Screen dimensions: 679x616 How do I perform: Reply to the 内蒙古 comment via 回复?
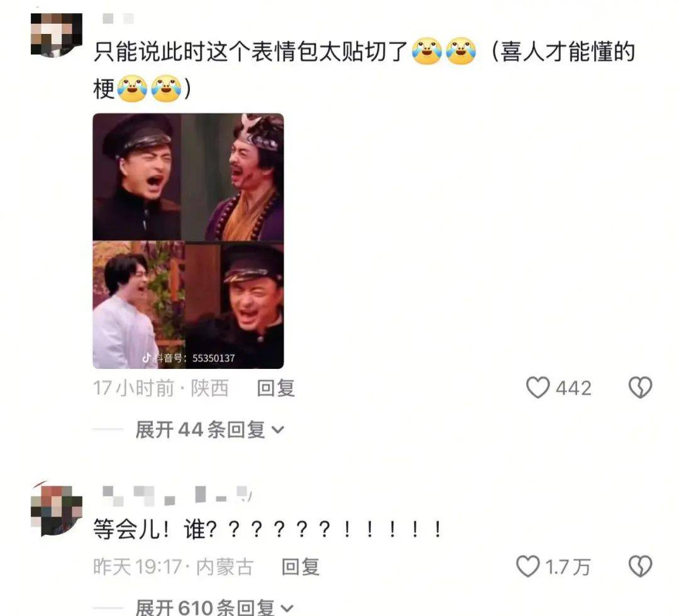[x=301, y=566]
